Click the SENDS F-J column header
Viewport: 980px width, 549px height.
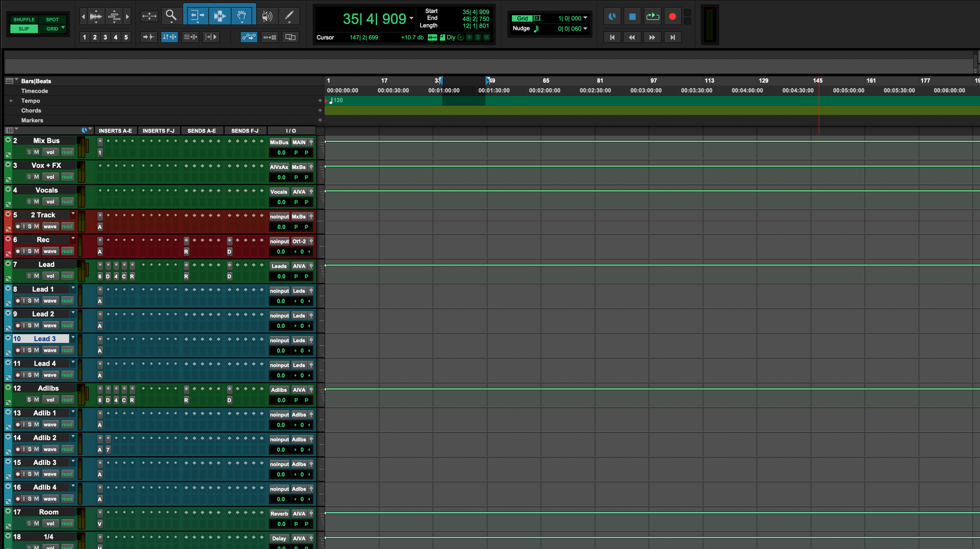(245, 131)
